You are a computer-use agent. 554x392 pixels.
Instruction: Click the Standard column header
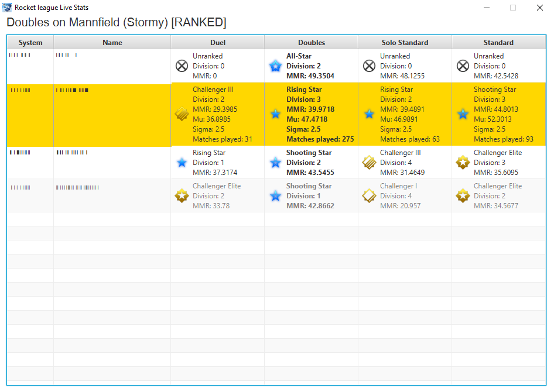coord(498,43)
